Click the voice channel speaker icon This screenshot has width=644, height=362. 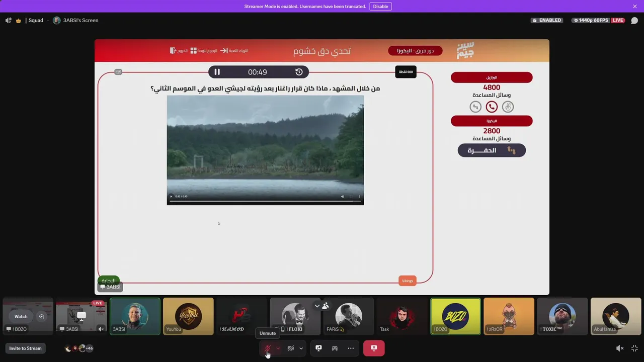9,21
